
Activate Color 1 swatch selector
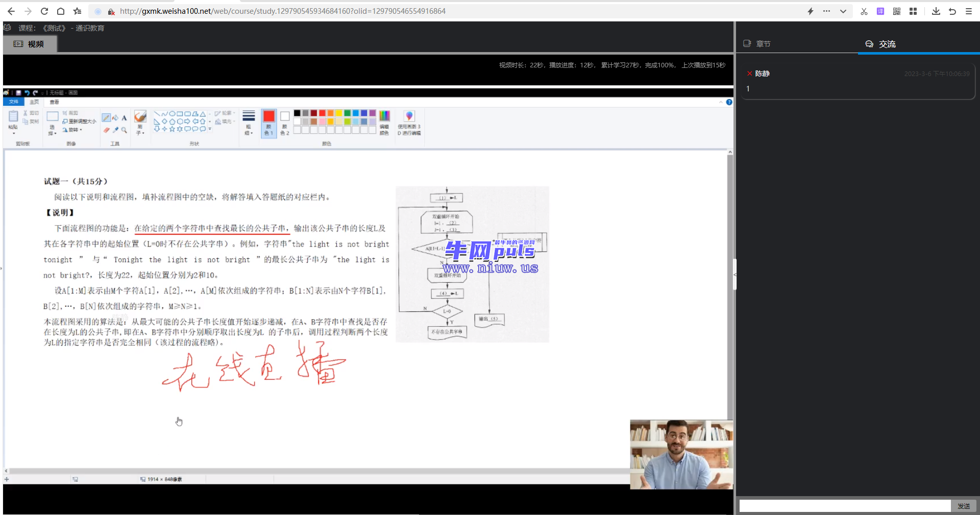(x=268, y=123)
